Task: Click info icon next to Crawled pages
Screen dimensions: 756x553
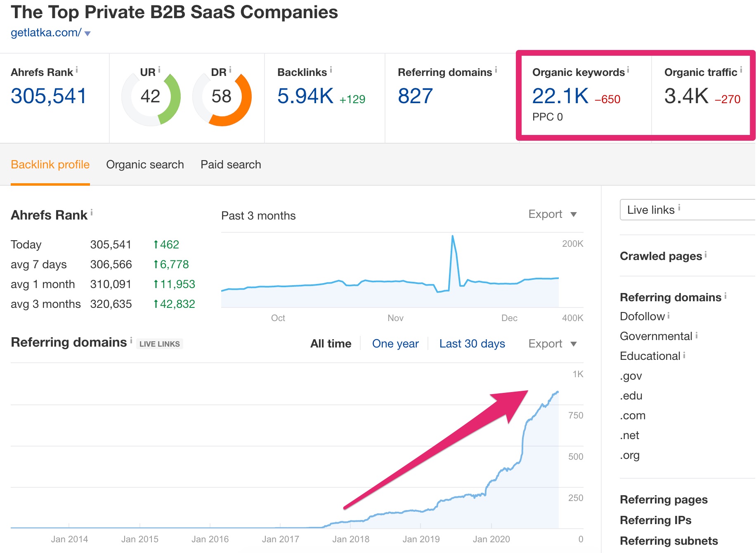Action: point(706,254)
